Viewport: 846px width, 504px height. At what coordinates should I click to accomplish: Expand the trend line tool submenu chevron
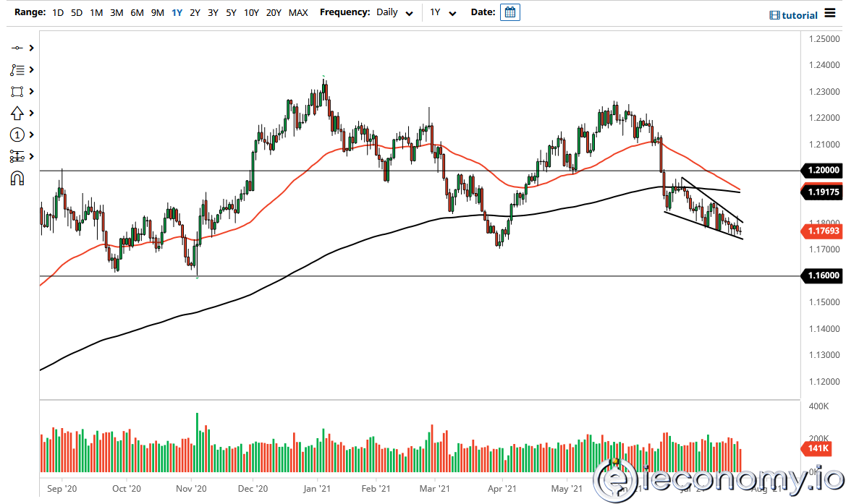pos(30,47)
